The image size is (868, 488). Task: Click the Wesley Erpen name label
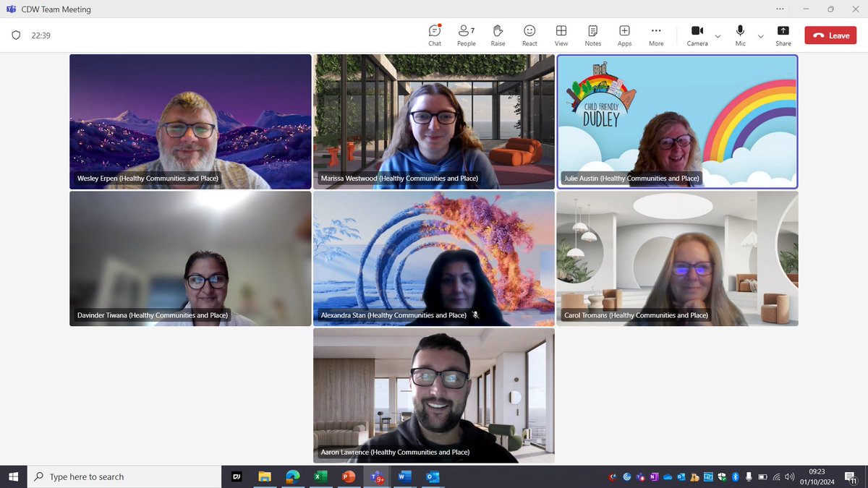pos(148,178)
